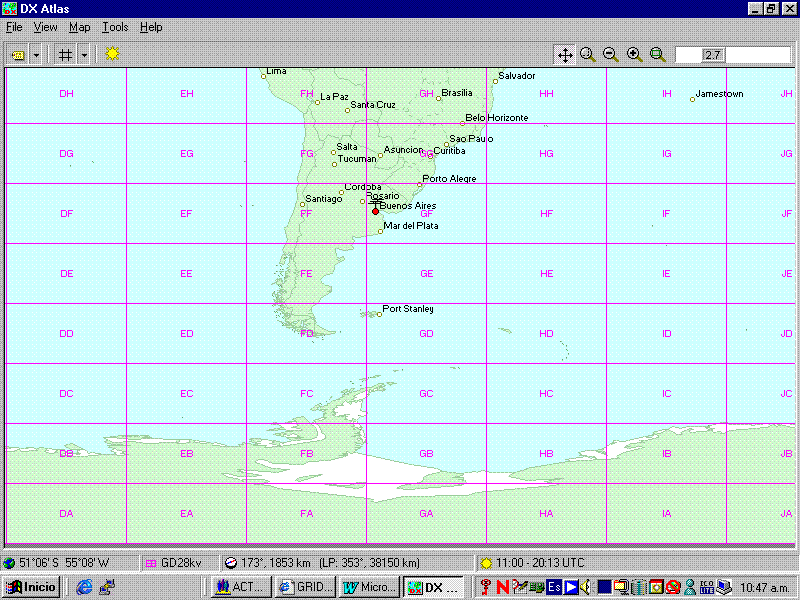Toggle the map projection tool button
Viewport: 800px width, 600px height.
tap(18, 55)
